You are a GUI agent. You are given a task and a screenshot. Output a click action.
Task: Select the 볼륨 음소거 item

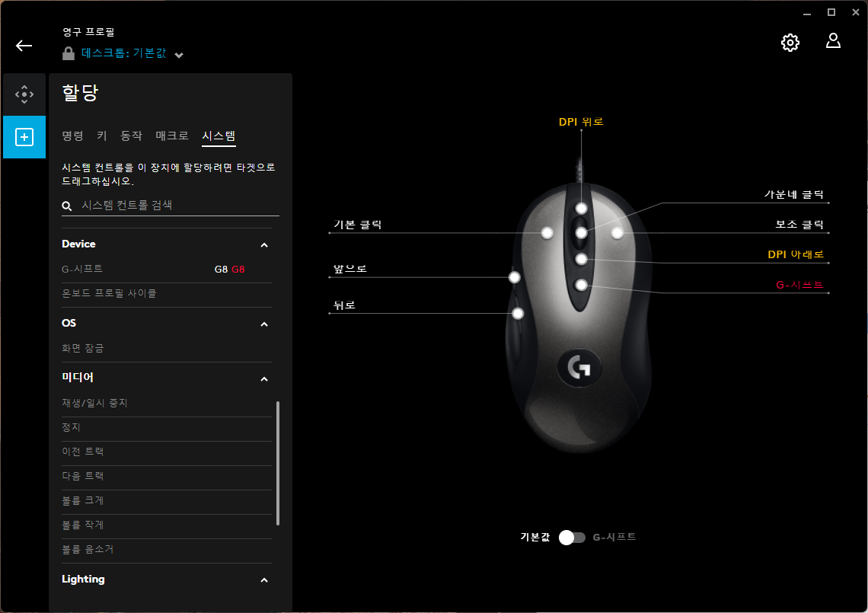coord(167,549)
